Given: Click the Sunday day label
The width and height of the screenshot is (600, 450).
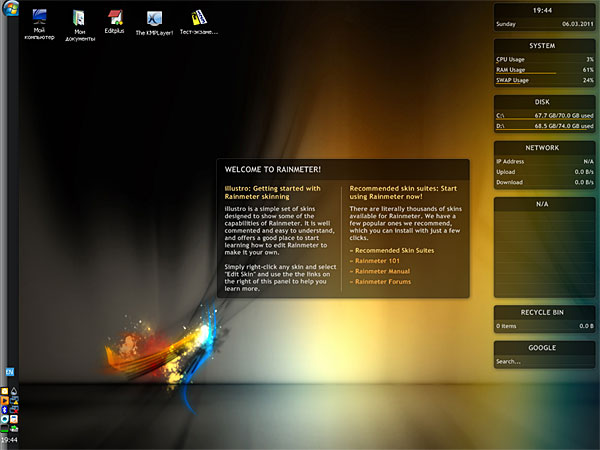Looking at the screenshot, I should click(x=506, y=24).
